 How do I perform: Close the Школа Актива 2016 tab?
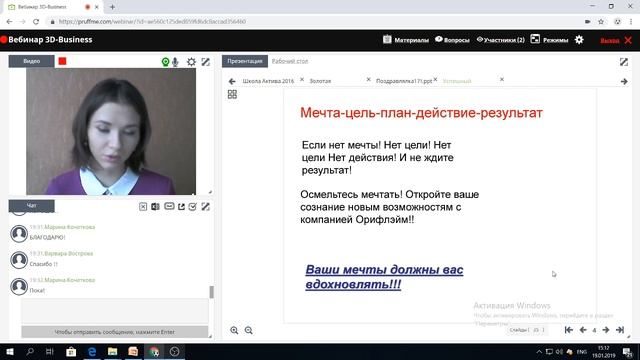point(302,80)
